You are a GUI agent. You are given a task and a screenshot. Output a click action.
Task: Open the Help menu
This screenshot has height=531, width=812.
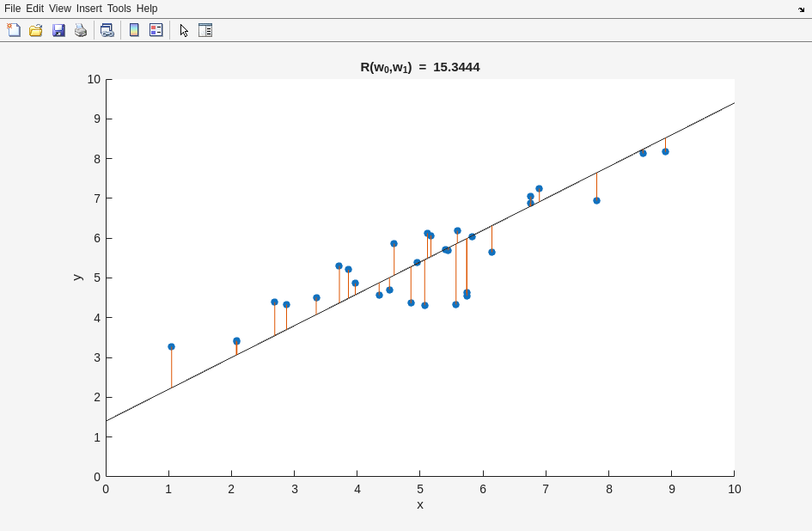147,9
